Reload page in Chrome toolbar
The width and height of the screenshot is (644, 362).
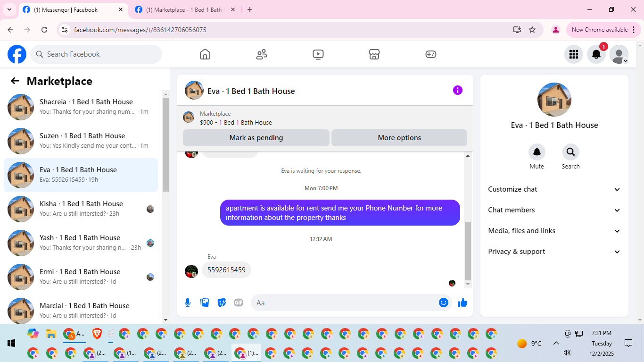point(44,30)
